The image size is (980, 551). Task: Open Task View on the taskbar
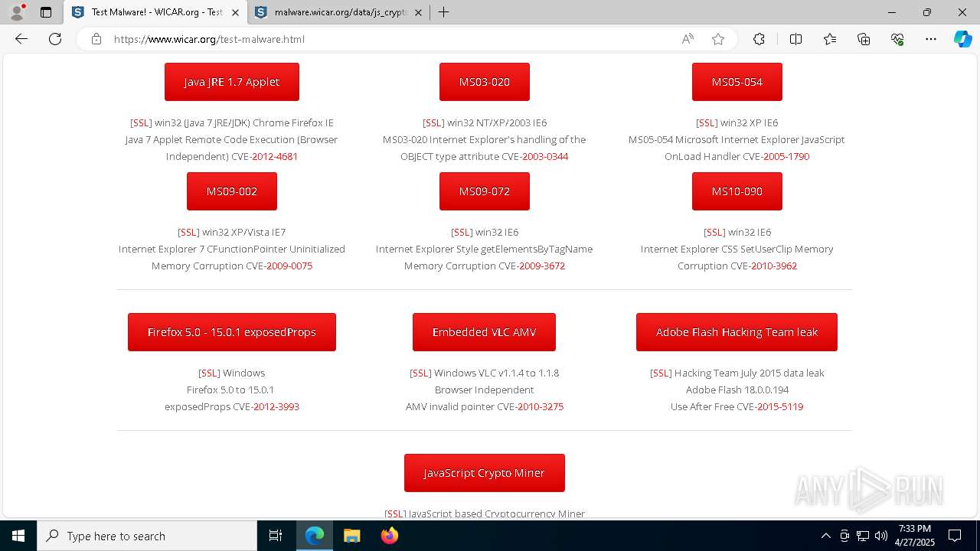tap(276, 536)
